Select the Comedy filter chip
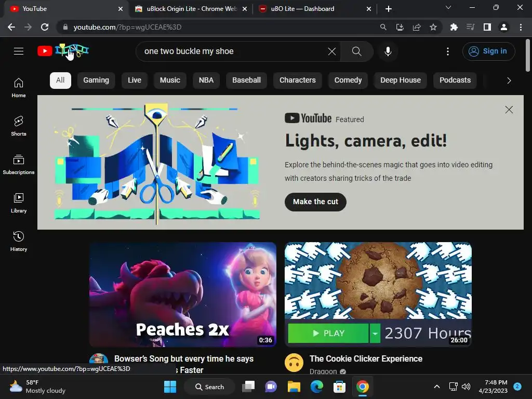532x399 pixels. click(348, 81)
